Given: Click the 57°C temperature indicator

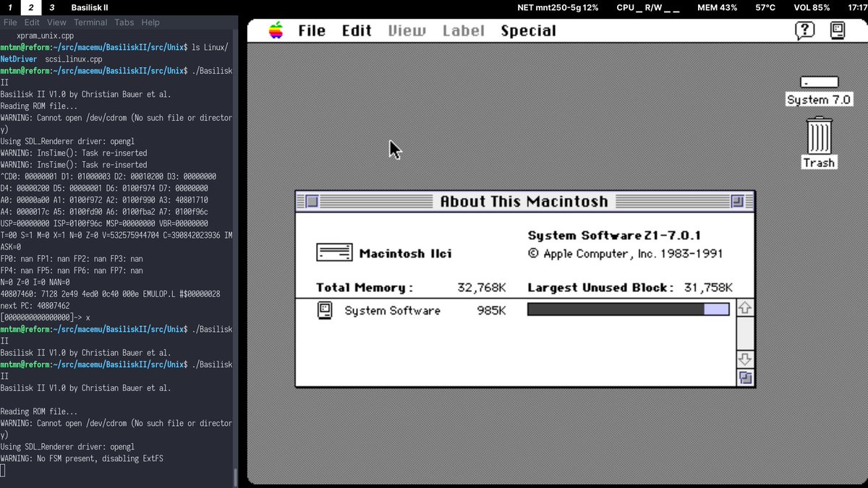Looking at the screenshot, I should (765, 7).
